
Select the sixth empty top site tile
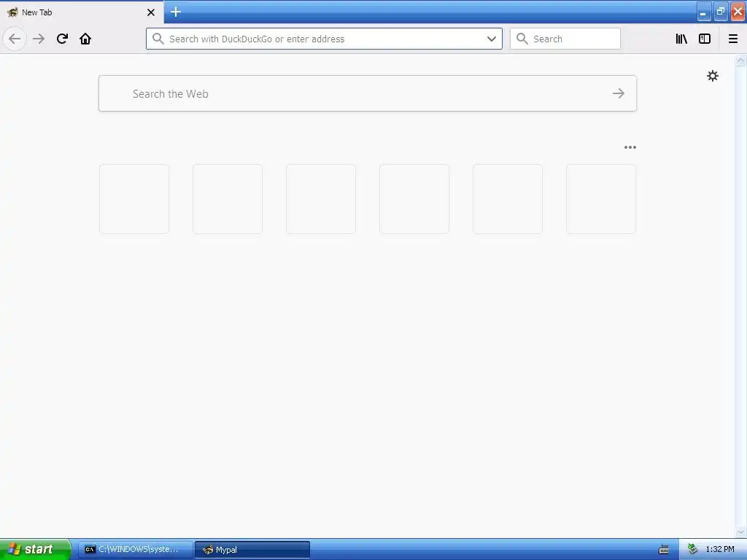[601, 199]
